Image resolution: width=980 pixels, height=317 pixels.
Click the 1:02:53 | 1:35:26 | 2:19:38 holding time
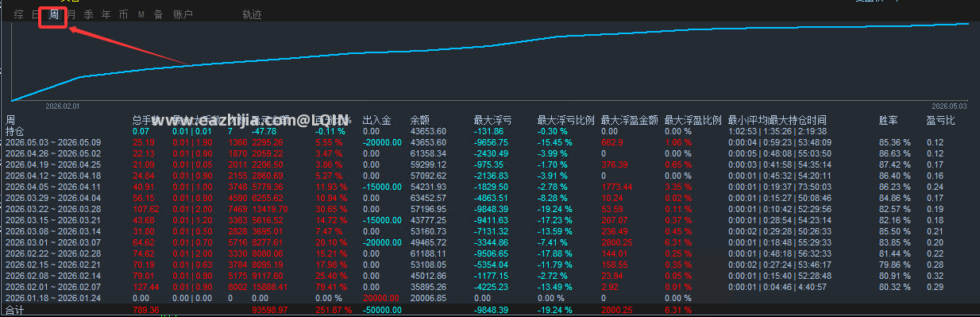[x=777, y=131]
